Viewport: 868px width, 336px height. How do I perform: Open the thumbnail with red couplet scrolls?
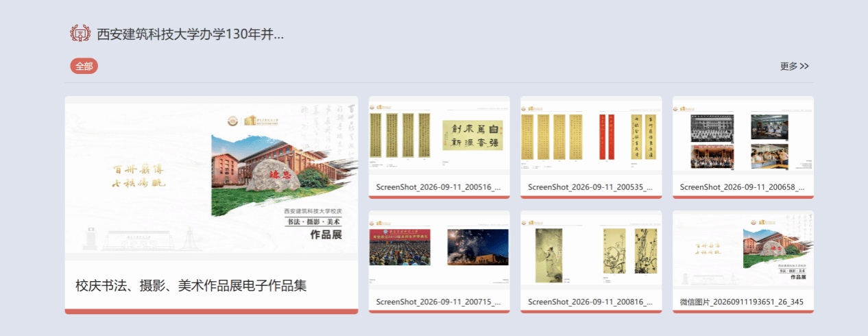point(591,135)
